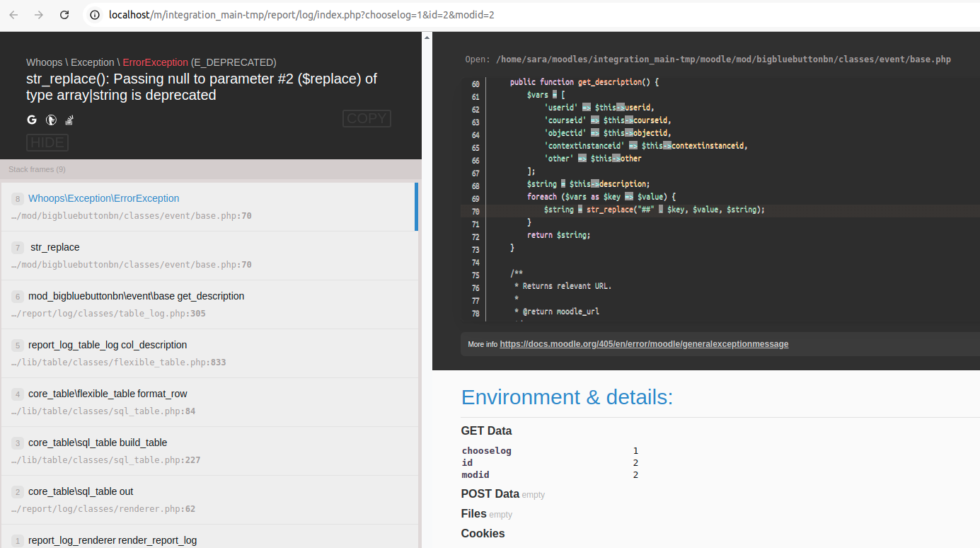Click the str_replace() deprecation error message
Screen dimensions: 980x548
pyautogui.click(x=202, y=87)
